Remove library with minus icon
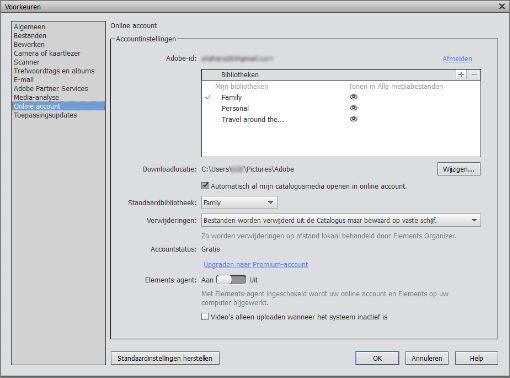The image size is (510, 378). (474, 75)
